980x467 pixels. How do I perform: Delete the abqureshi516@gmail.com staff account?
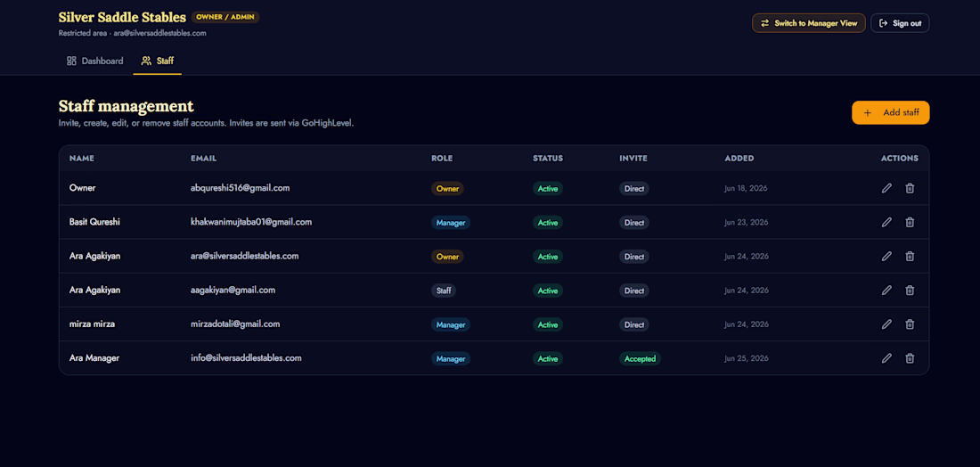(x=910, y=188)
